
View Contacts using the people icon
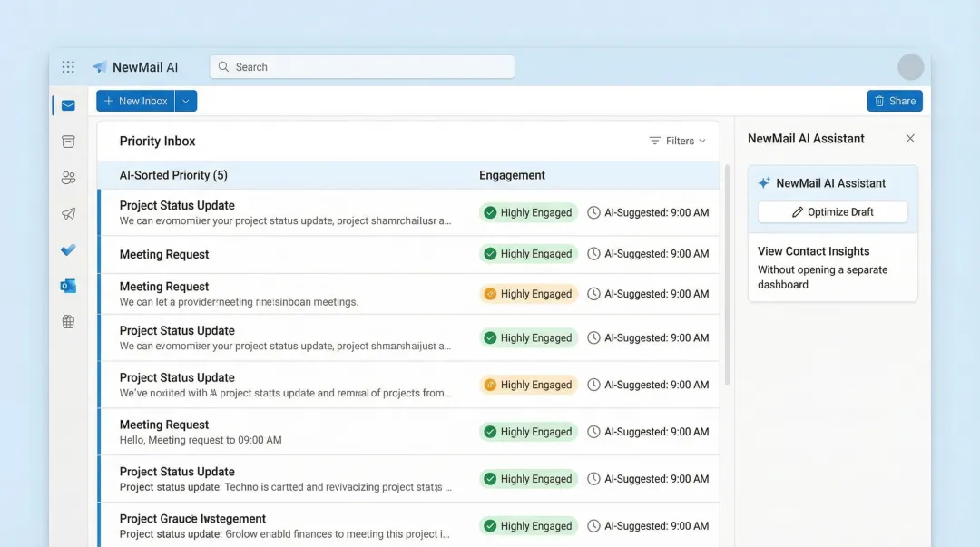click(x=67, y=178)
